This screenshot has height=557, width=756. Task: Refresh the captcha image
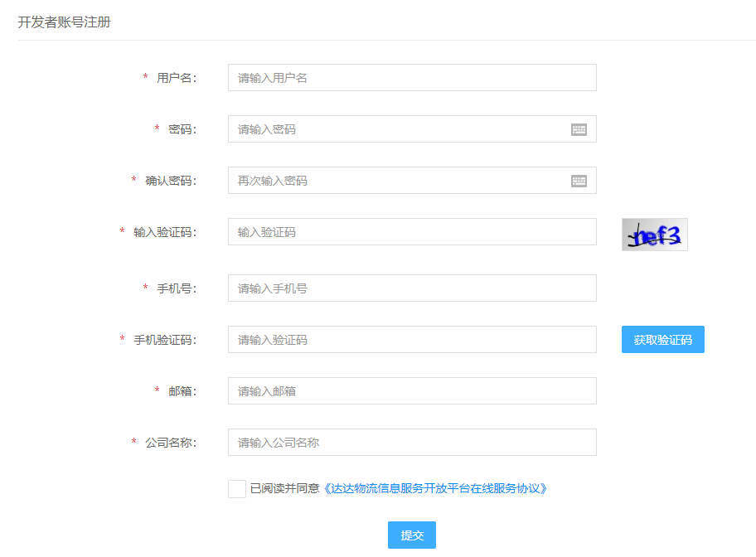(654, 235)
